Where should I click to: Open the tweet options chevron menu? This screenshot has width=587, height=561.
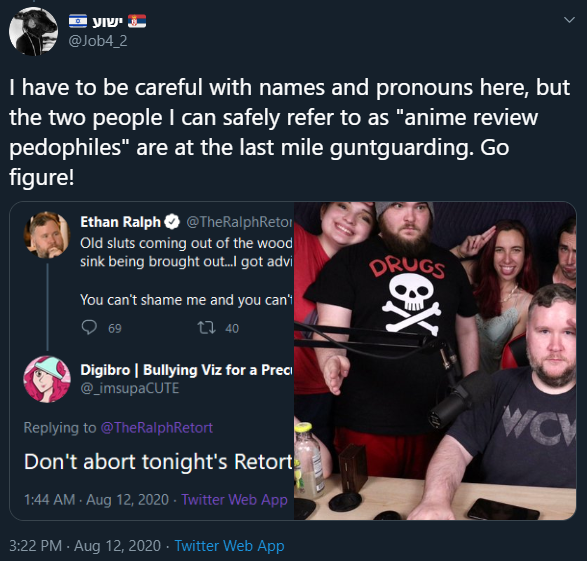click(569, 20)
